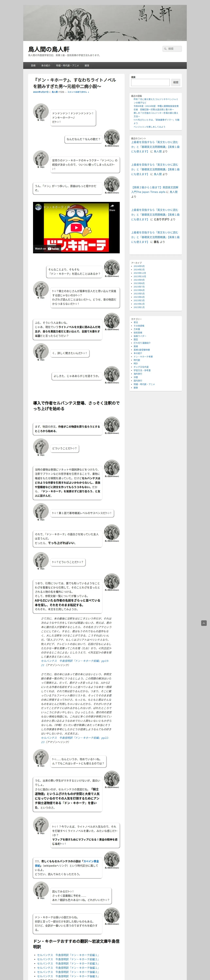Open archive 2023年10月

(140, 277)
